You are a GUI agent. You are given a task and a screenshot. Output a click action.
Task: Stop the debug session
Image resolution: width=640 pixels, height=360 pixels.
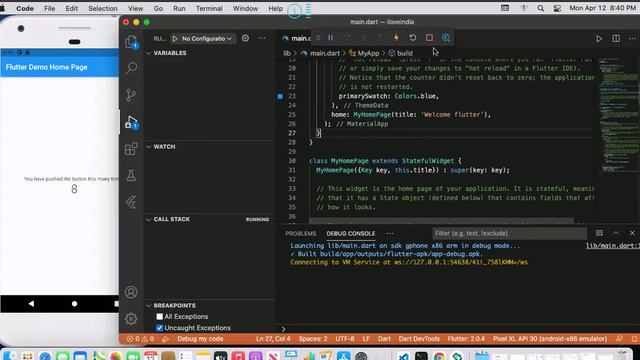pos(429,38)
